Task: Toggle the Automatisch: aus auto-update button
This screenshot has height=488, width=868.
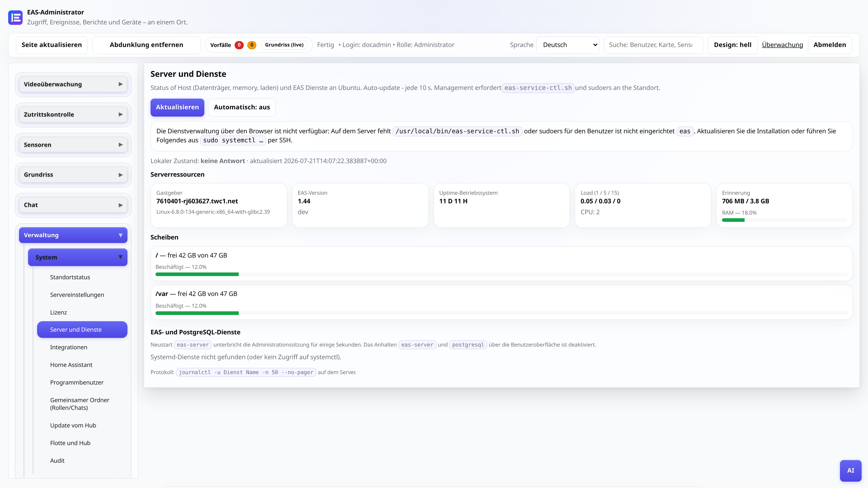Action: tap(242, 107)
